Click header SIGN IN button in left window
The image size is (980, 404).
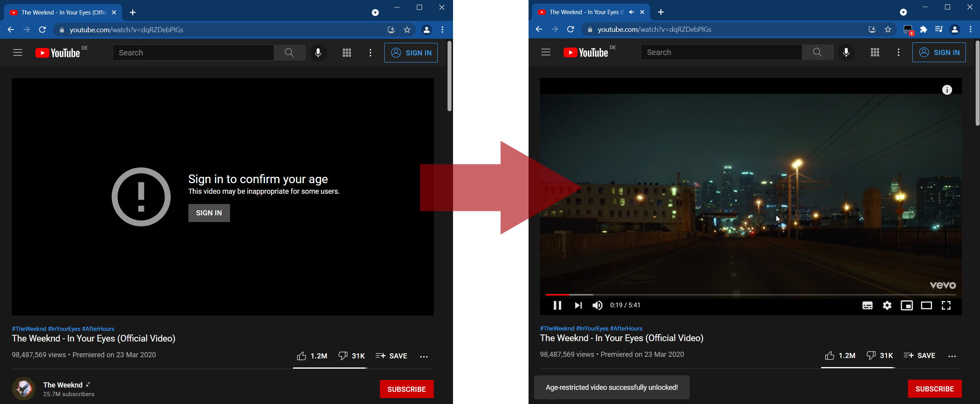click(x=411, y=53)
